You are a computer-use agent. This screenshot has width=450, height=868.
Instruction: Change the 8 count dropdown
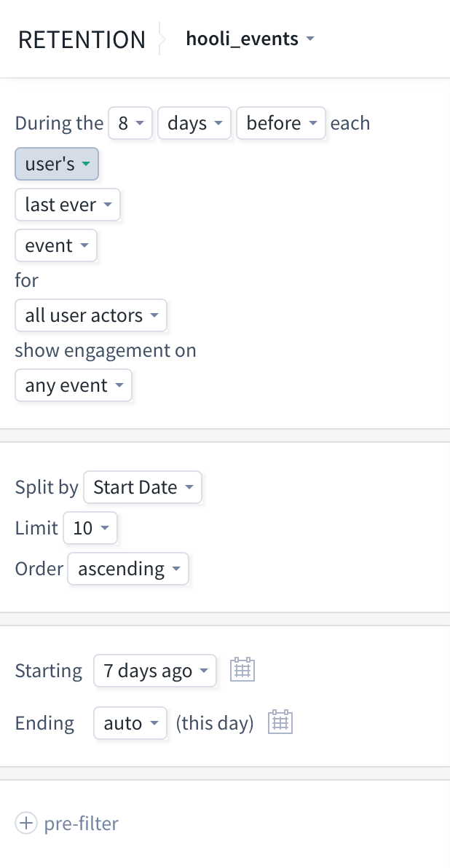130,123
